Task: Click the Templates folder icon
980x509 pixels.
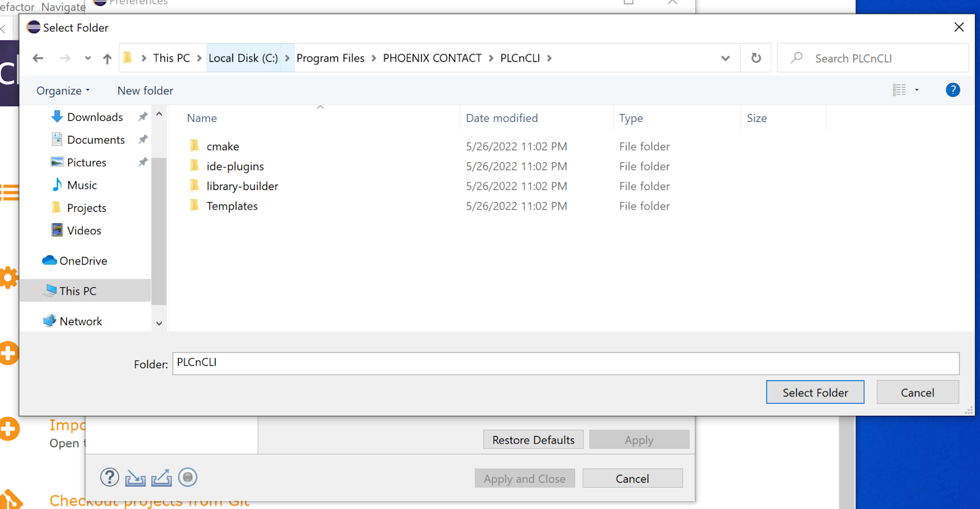Action: pos(194,205)
